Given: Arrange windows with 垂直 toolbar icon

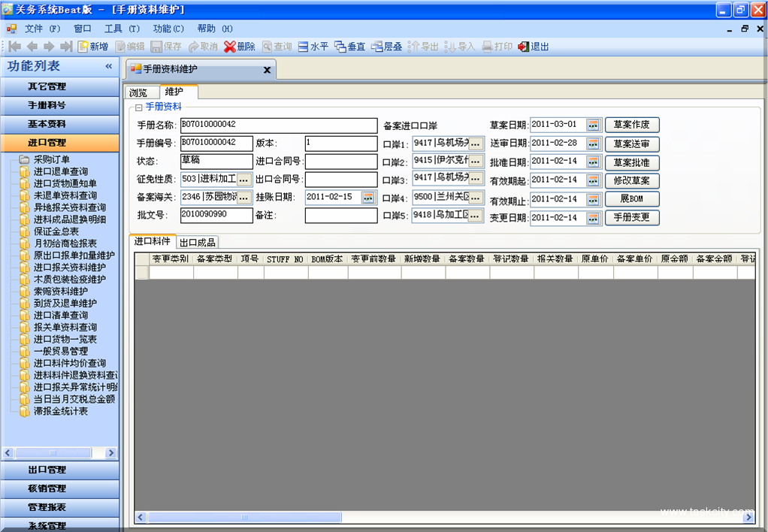Looking at the screenshot, I should pos(340,47).
